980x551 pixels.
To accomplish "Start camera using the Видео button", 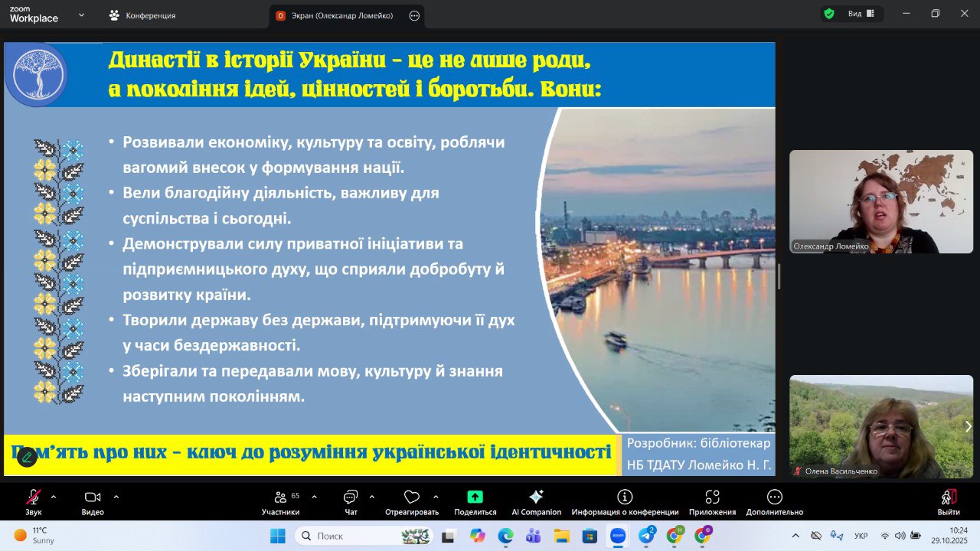I will pos(93,502).
